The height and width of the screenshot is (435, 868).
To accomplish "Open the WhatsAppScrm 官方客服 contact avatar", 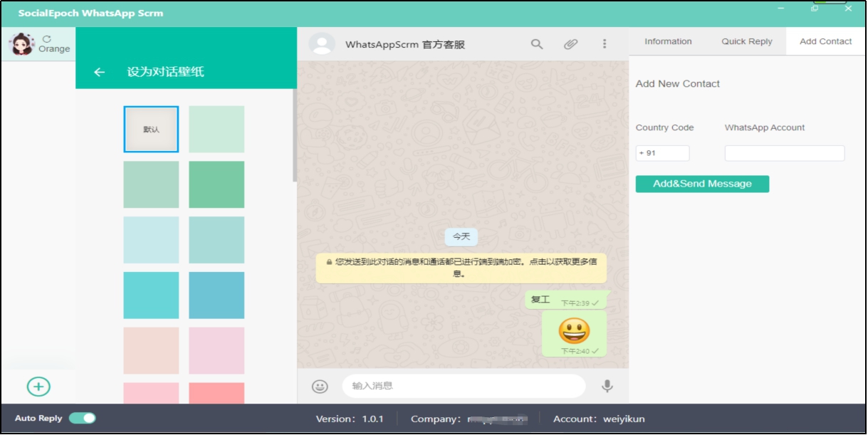I will pyautogui.click(x=322, y=44).
